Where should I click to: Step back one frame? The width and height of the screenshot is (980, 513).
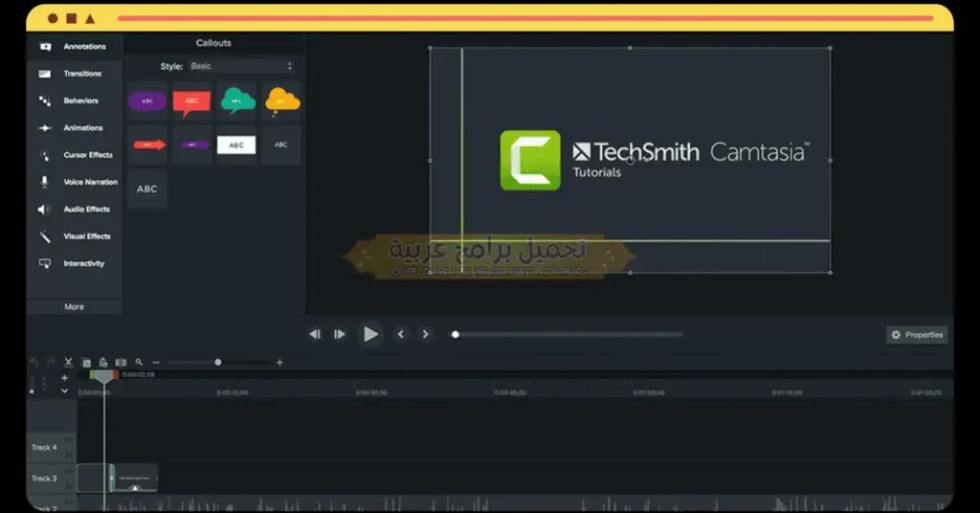(x=315, y=334)
